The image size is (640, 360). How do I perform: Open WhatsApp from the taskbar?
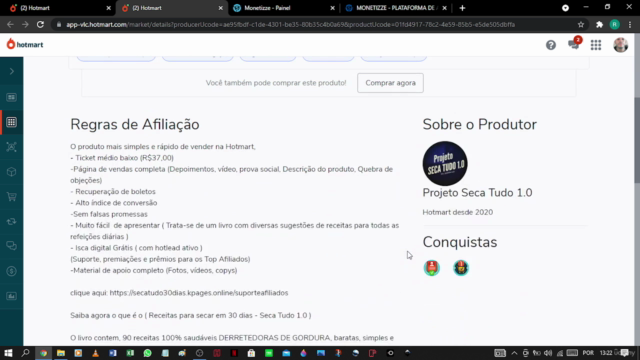pyautogui.click(x=147, y=353)
